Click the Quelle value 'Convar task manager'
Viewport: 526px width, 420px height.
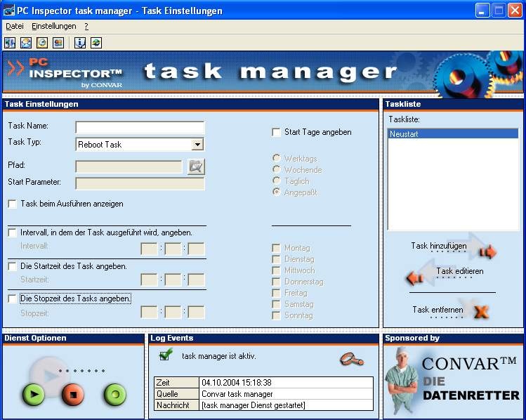tap(237, 394)
